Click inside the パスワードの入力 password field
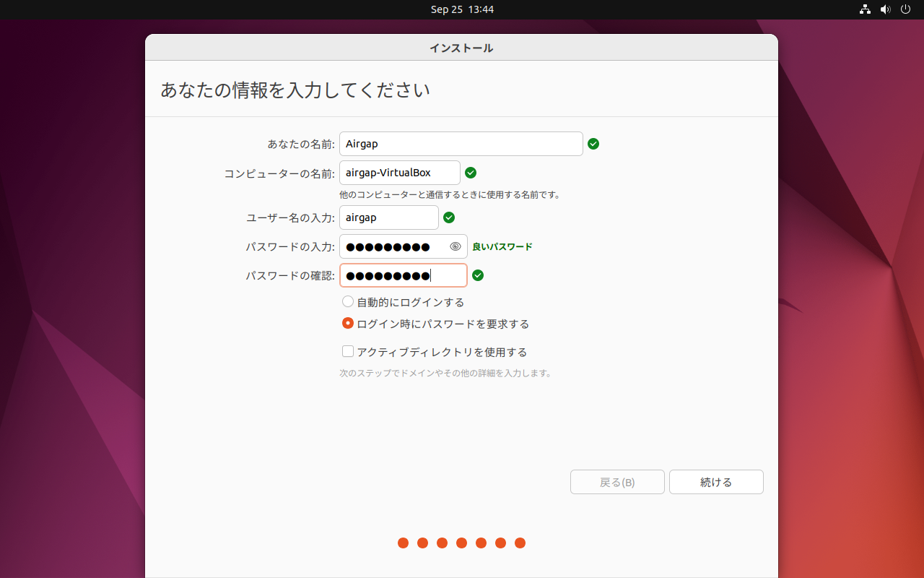924x578 pixels. pos(393,246)
